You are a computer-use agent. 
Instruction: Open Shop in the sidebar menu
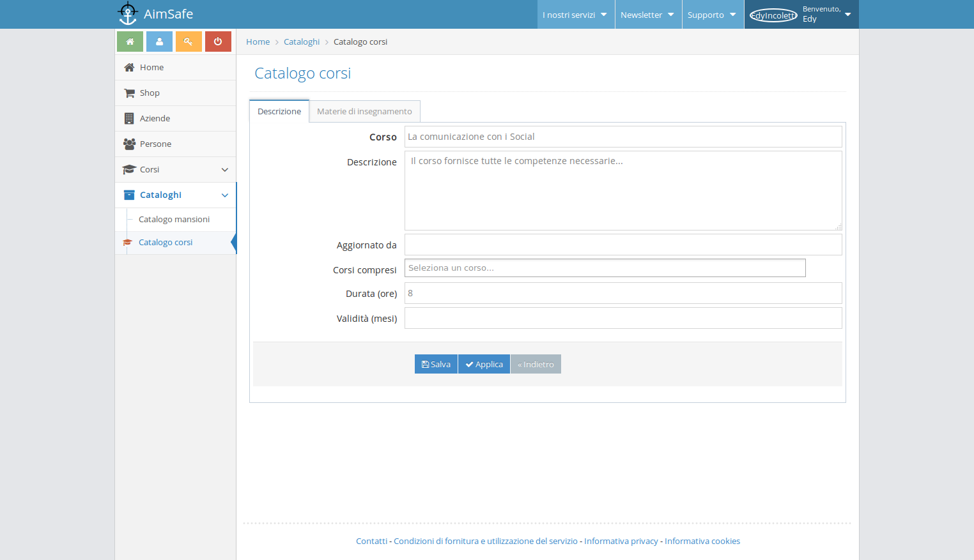tap(175, 93)
